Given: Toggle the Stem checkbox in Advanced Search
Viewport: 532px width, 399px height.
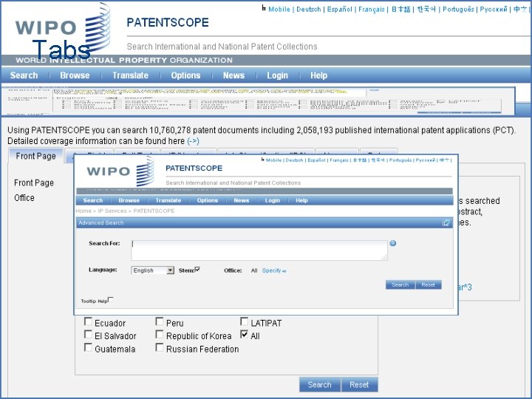Looking at the screenshot, I should (x=197, y=270).
